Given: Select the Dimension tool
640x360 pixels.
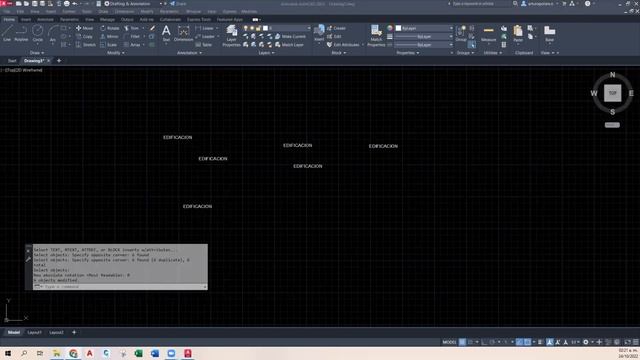Looking at the screenshot, I should pyautogui.click(x=184, y=33).
